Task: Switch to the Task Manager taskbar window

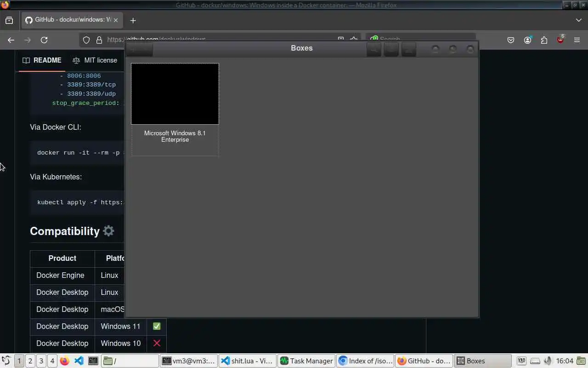Action: 306,361
